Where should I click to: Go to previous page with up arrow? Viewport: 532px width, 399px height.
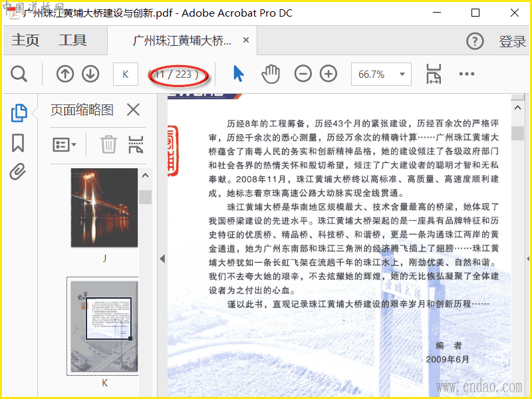coord(65,74)
